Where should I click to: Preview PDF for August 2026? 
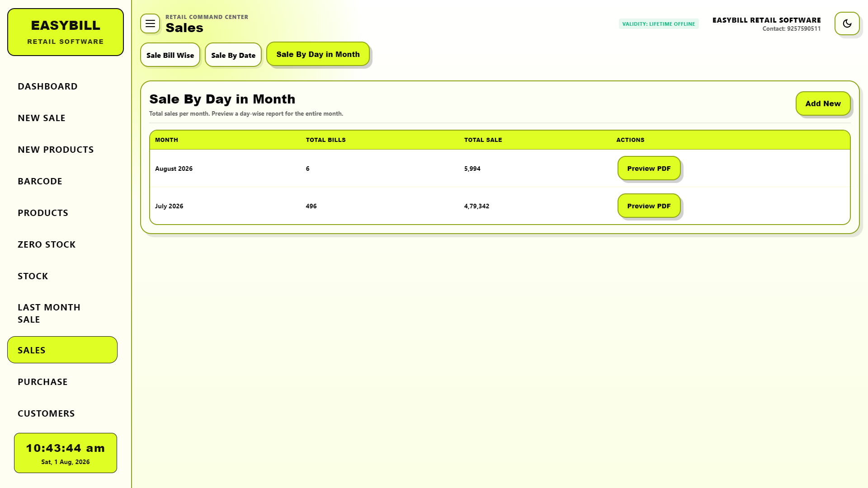pyautogui.click(x=649, y=168)
